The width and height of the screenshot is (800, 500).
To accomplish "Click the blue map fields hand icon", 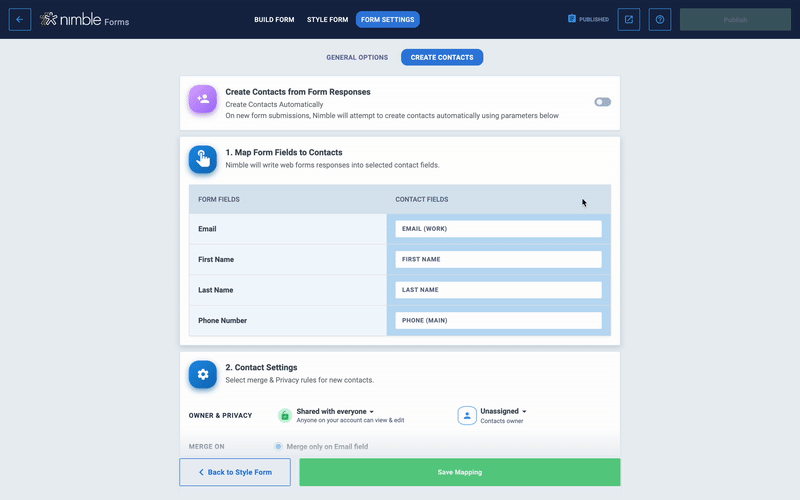I will tap(203, 159).
